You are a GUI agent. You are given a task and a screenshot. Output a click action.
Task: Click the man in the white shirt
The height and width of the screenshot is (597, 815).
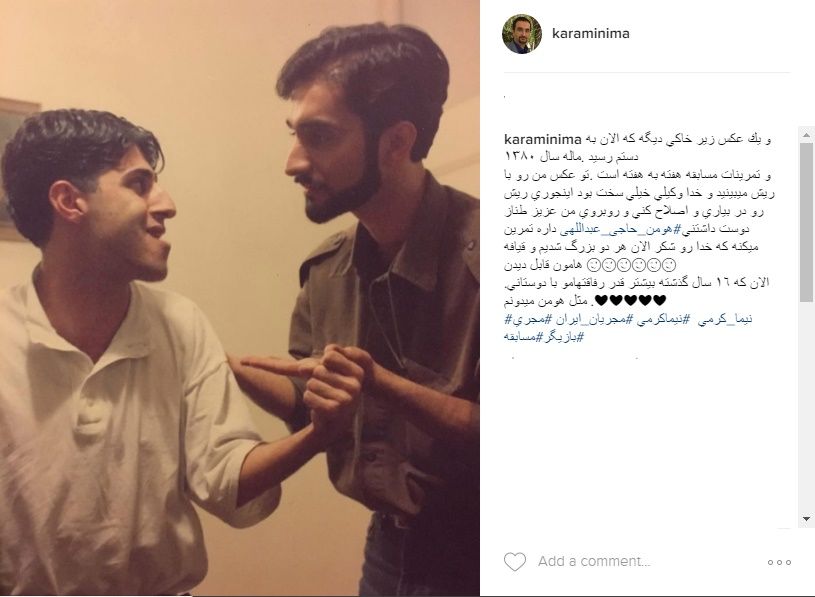pyautogui.click(x=120, y=364)
